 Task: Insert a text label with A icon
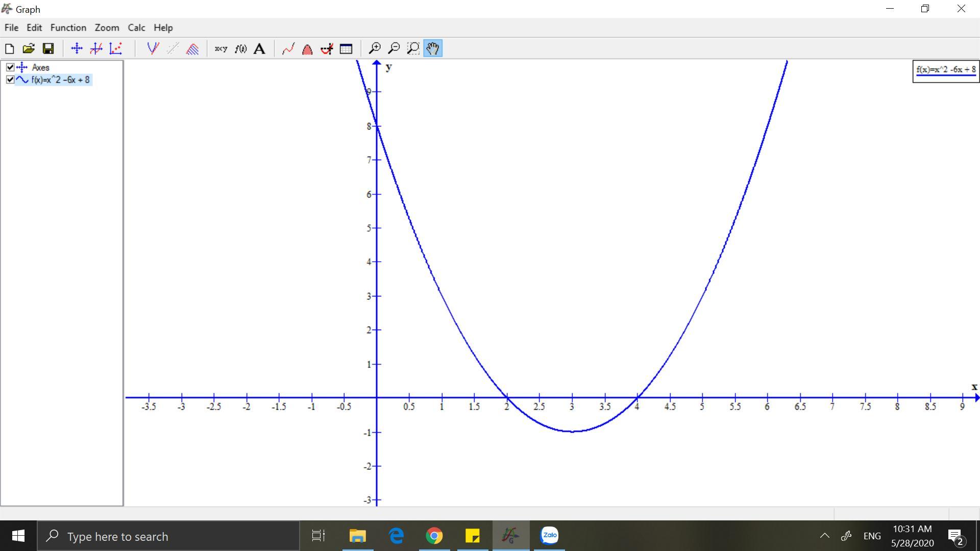coord(259,48)
